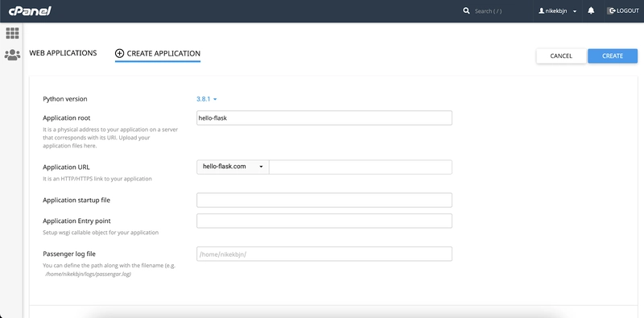Screen dimensions: 644x318
Task: Click the 'It is an HTTP/HTTPS link' hint text
Action: pyautogui.click(x=97, y=180)
